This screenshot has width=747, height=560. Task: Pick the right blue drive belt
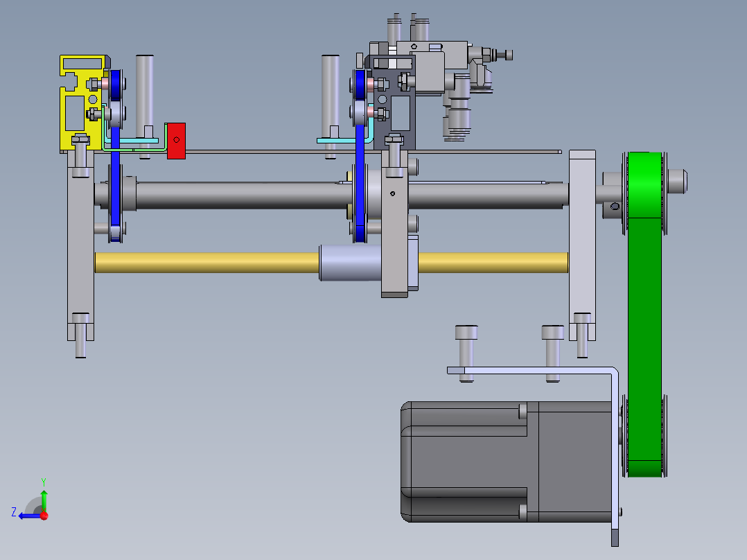(360, 157)
